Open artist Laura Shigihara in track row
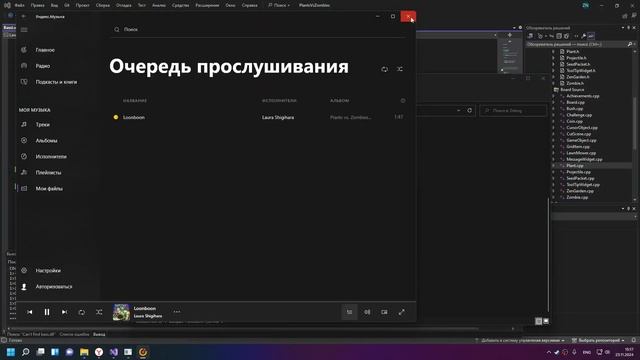Image resolution: width=640 pixels, height=360 pixels. (x=278, y=117)
